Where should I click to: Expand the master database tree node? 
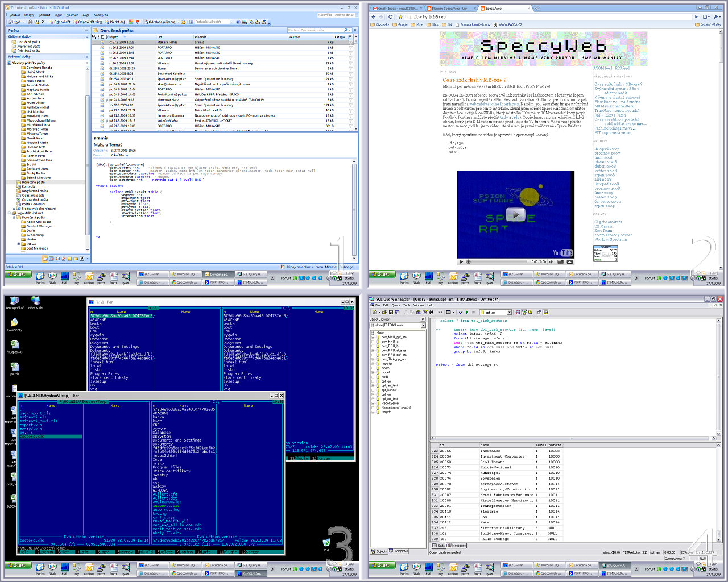point(373,368)
